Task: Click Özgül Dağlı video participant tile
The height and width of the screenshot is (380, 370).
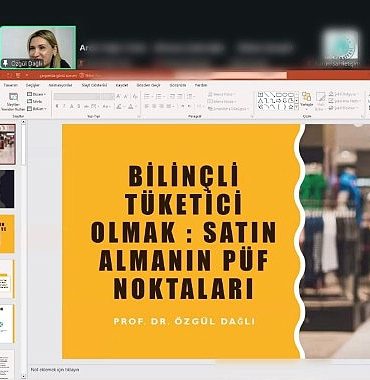Action: point(38,48)
